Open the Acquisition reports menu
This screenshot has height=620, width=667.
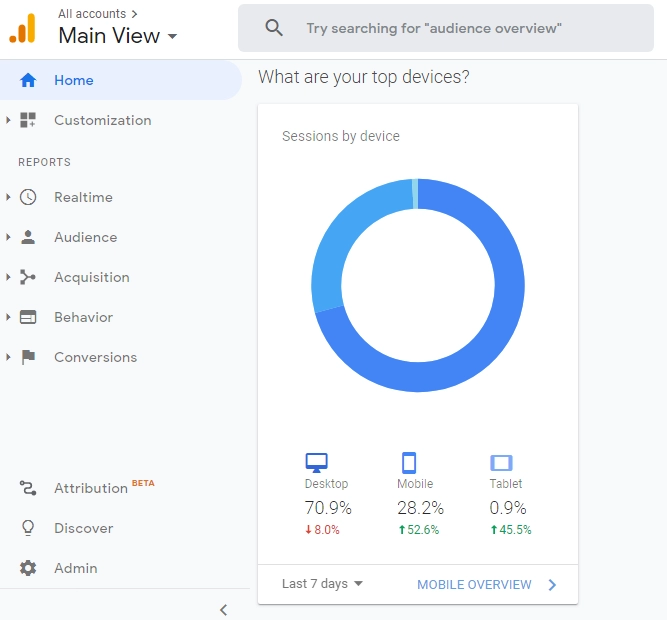pos(91,277)
